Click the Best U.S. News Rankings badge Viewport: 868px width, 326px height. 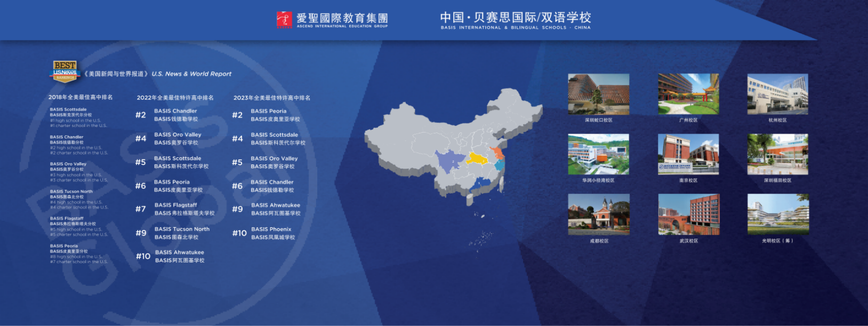[65, 71]
